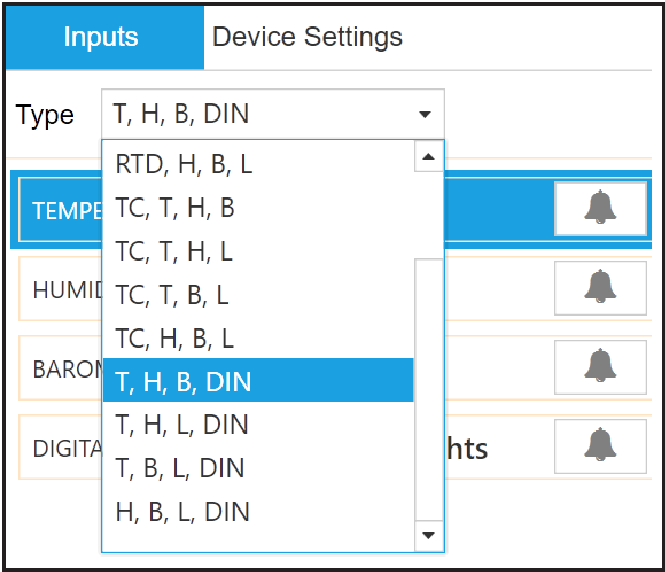The image size is (665, 572).
Task: Click the list scrollbar up arrow
Action: pyautogui.click(x=429, y=156)
